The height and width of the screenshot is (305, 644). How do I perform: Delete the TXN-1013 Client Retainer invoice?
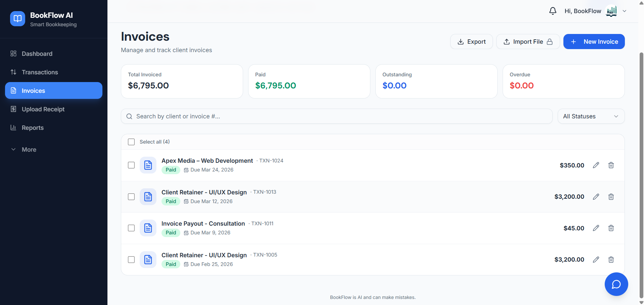611,197
